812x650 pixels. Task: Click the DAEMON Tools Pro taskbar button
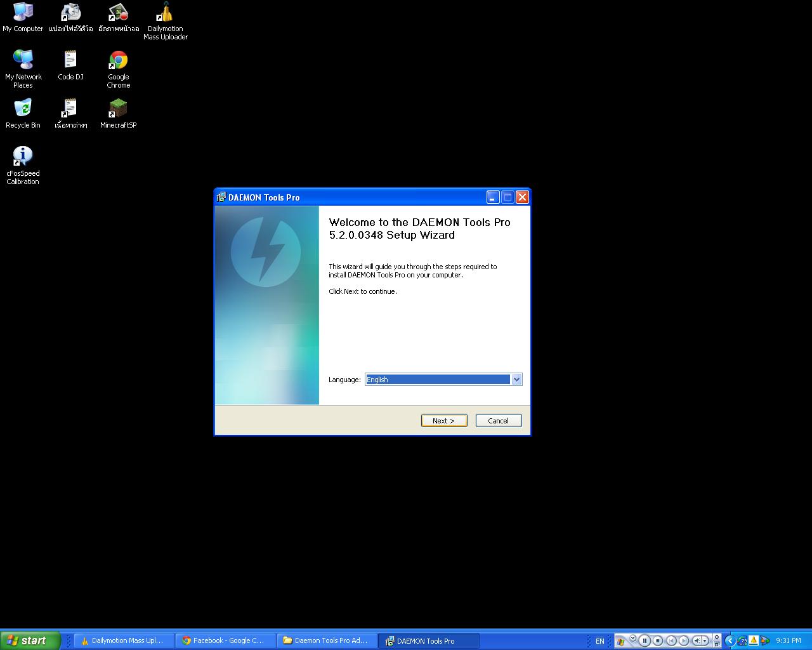coord(429,640)
